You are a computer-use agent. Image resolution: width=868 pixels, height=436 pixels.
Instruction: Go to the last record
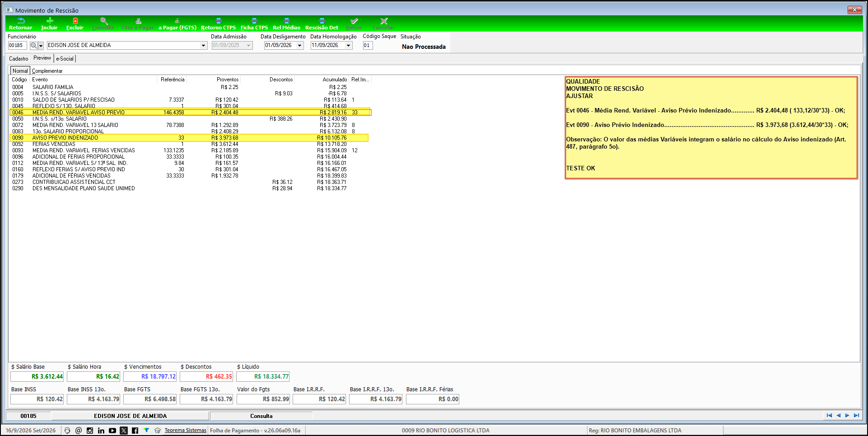pos(856,416)
